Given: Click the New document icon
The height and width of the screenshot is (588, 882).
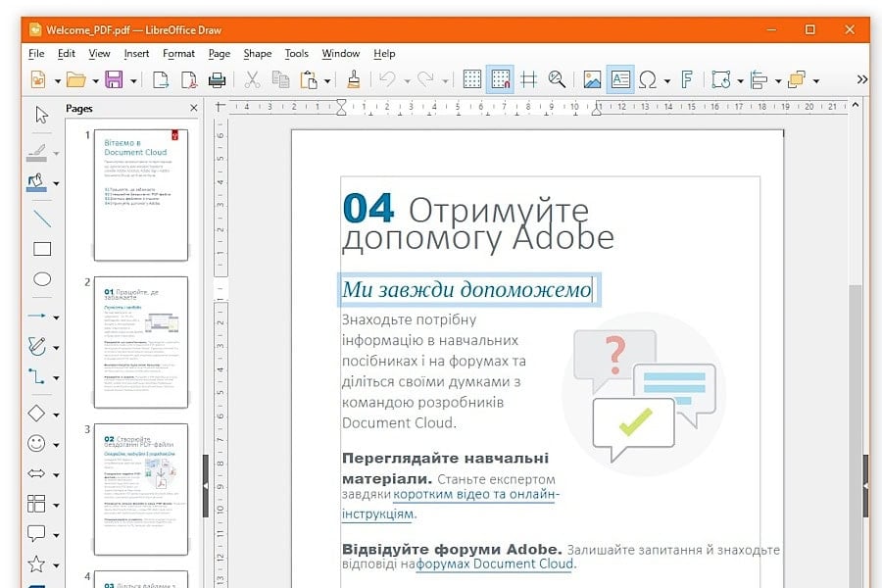Looking at the screenshot, I should pos(38,80).
